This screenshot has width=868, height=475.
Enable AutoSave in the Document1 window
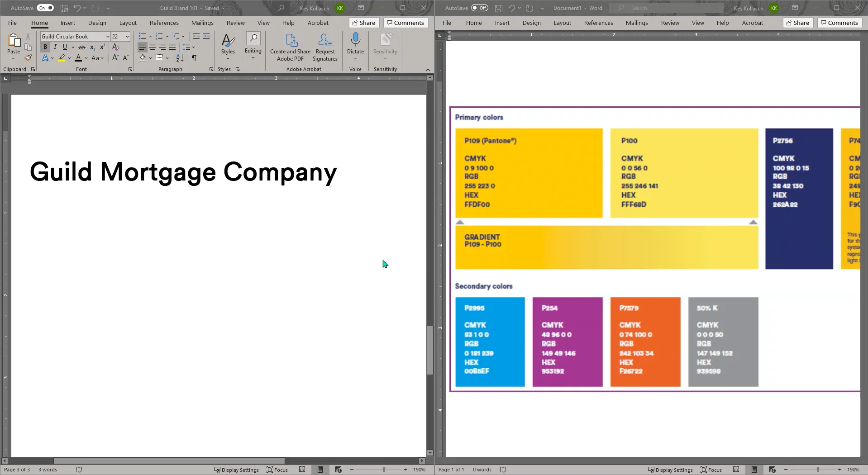479,8
